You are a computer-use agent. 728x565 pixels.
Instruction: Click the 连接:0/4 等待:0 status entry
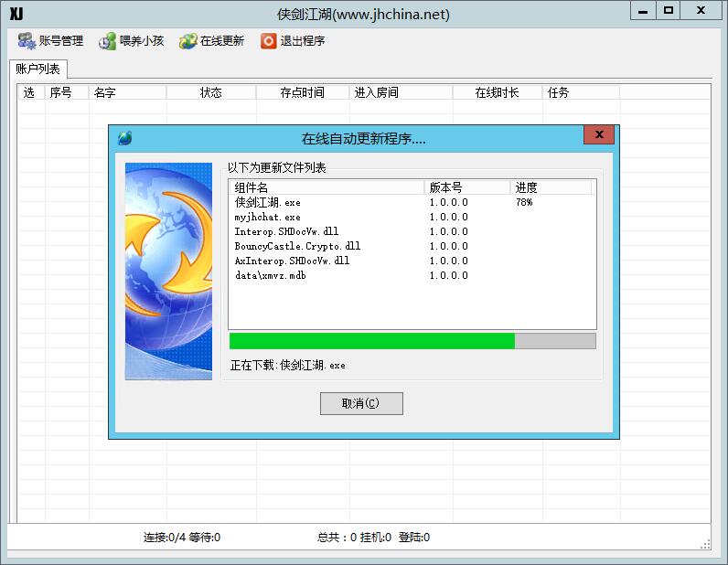(x=182, y=538)
